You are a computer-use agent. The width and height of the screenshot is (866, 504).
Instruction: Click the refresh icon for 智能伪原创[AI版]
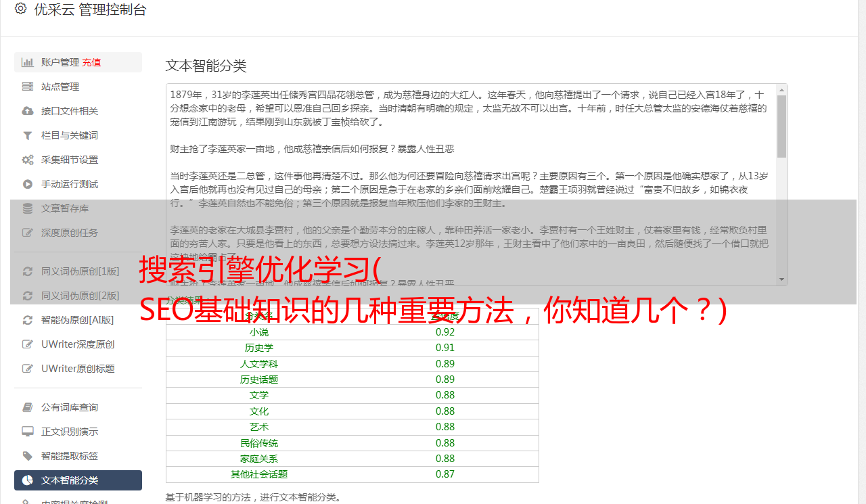(x=28, y=320)
